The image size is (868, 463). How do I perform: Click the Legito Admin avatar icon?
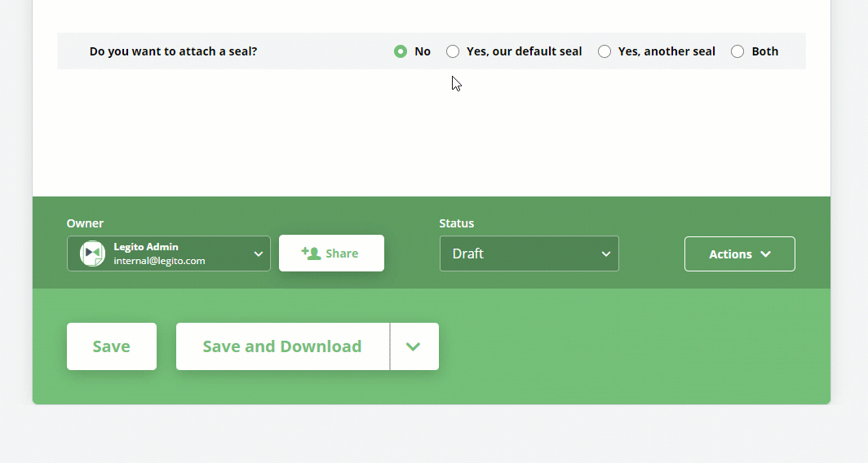click(x=92, y=254)
